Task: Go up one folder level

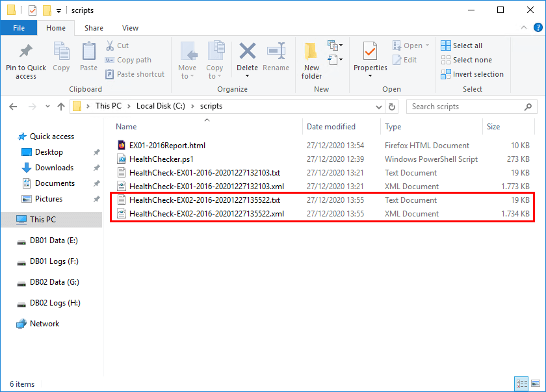Action: (x=61, y=107)
